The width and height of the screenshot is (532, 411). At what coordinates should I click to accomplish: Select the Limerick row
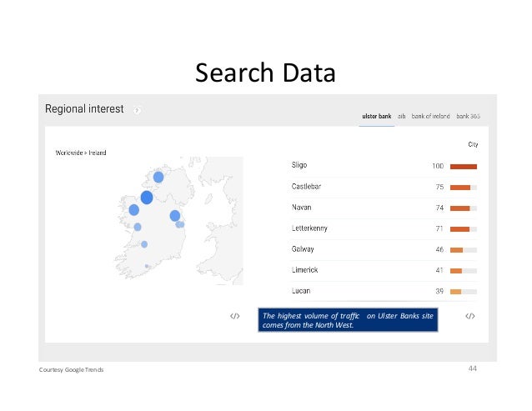[x=384, y=271]
